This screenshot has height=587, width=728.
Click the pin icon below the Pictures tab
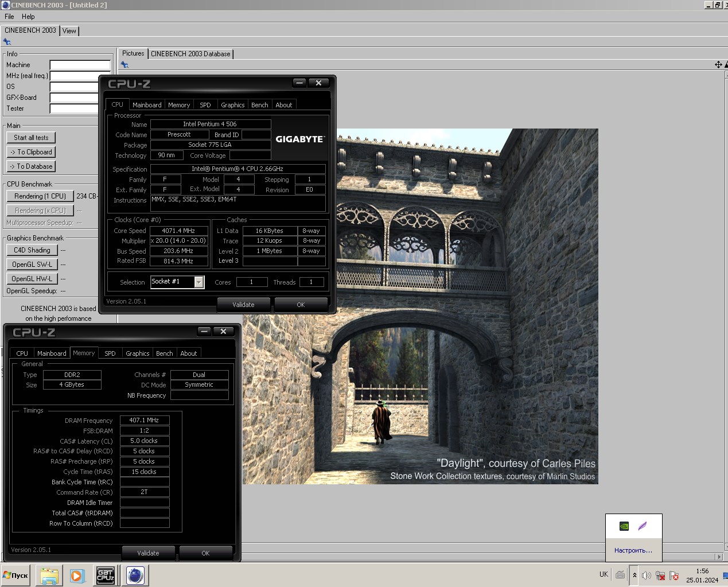click(x=124, y=65)
